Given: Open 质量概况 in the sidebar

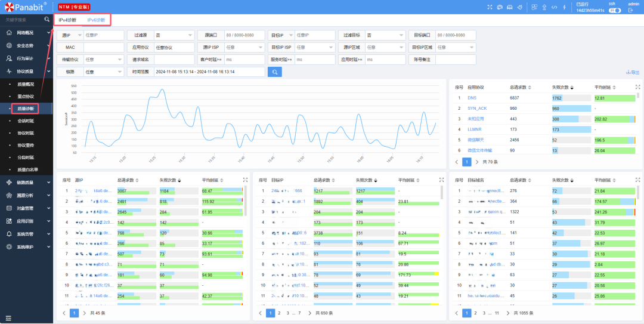Looking at the screenshot, I should [26, 84].
